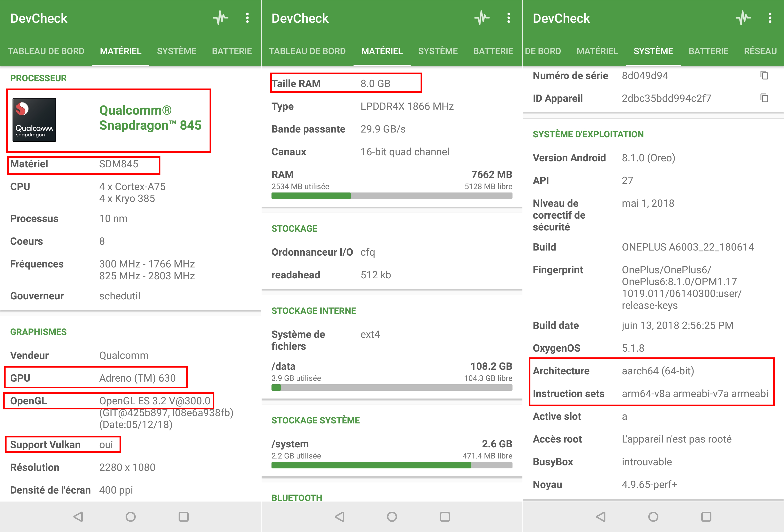Tap the Recents square button on the left screen
Screen dimensions: 784x532
tap(183, 517)
